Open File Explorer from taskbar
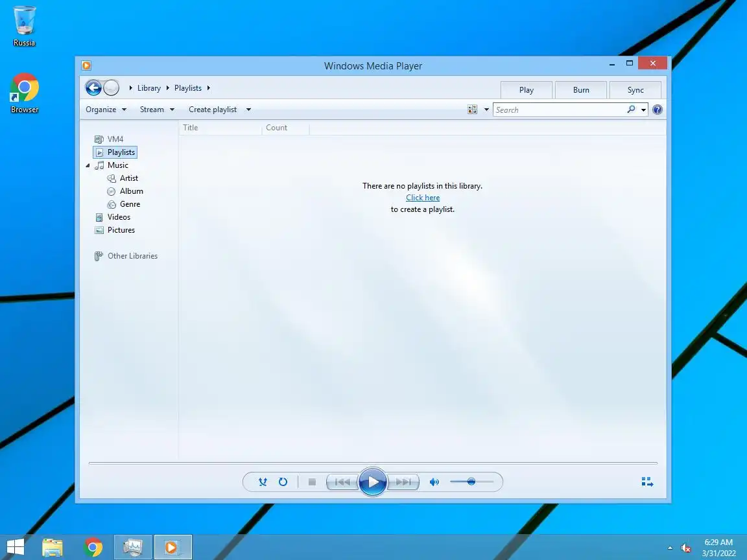 pos(53,547)
